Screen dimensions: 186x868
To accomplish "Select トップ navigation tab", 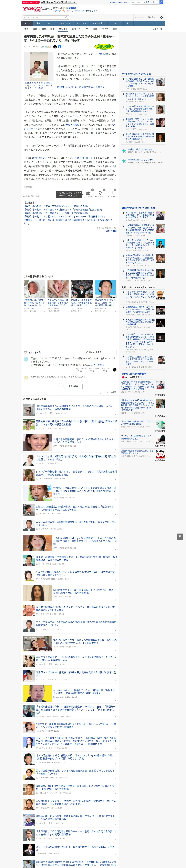I will click(27, 23).
